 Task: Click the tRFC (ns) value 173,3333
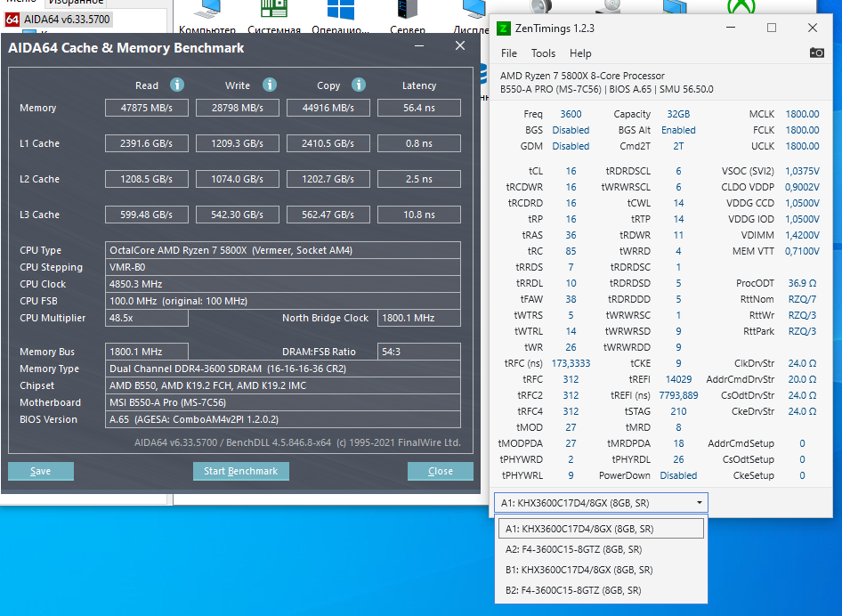(571, 363)
